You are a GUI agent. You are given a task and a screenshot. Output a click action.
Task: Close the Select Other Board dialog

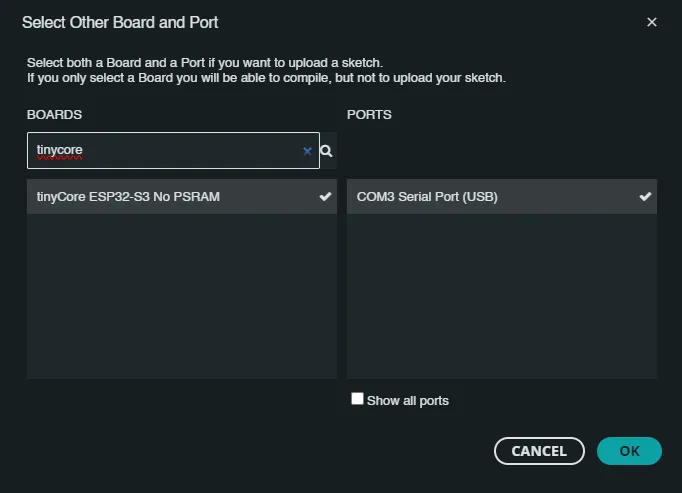coord(652,22)
